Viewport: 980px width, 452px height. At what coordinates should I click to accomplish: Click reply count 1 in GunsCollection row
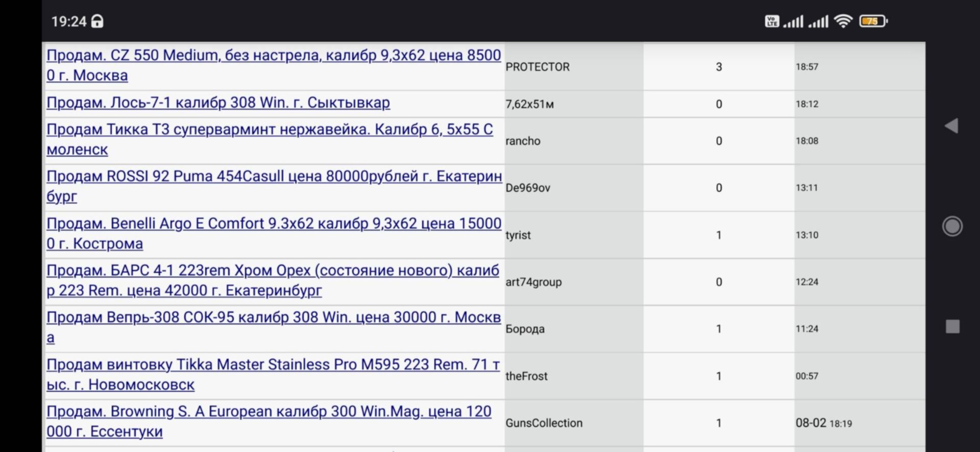(719, 423)
